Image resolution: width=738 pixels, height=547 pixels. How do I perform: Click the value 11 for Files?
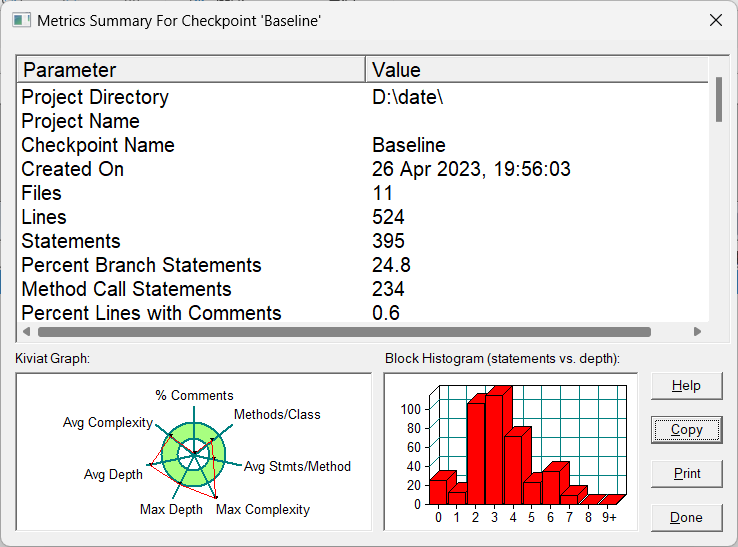(382, 193)
